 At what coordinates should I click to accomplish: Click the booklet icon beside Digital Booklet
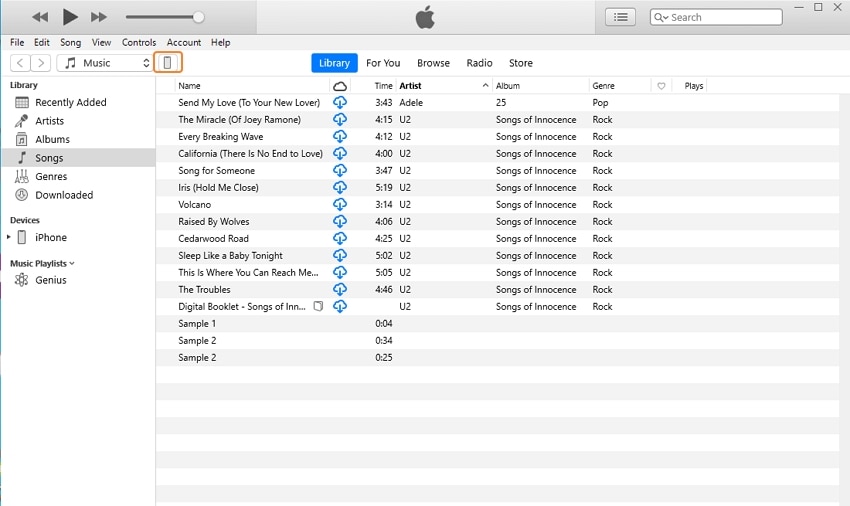tap(318, 306)
